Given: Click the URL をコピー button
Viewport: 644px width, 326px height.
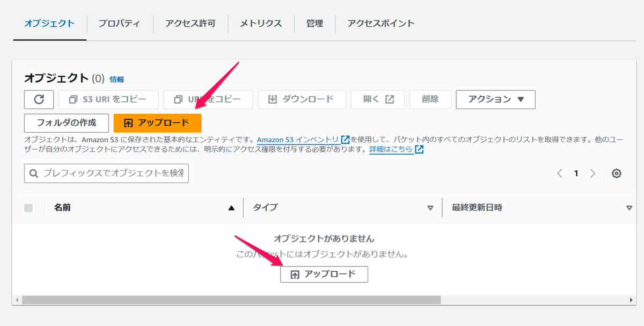Looking at the screenshot, I should tap(208, 99).
